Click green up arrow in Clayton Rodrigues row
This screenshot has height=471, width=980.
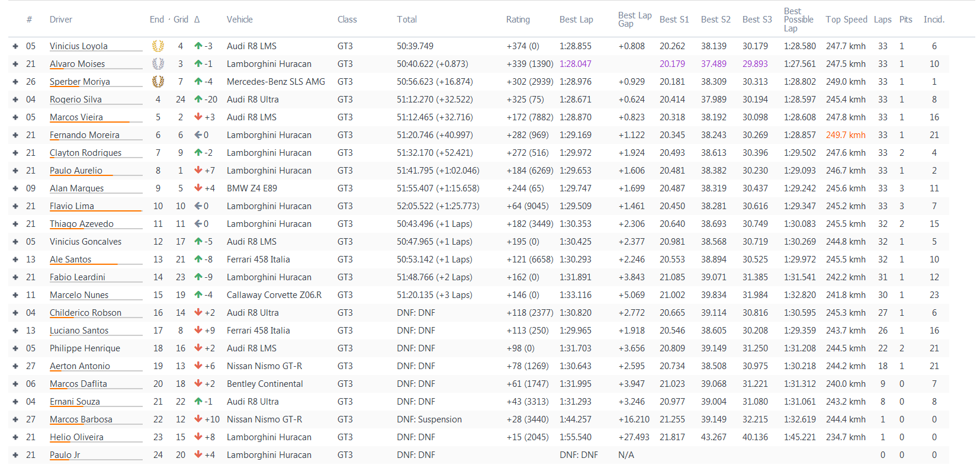[198, 152]
